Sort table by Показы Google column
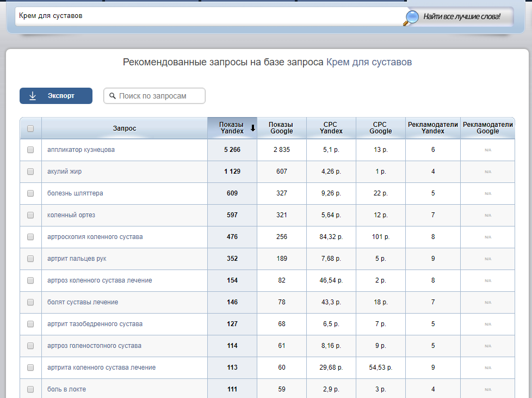This screenshot has width=532, height=398. [x=281, y=128]
